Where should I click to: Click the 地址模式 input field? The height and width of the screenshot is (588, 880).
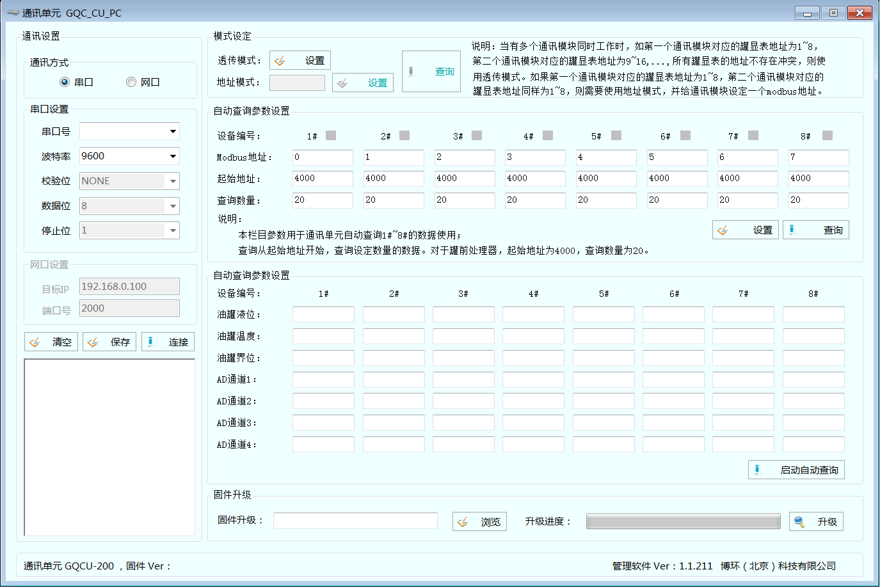pyautogui.click(x=297, y=83)
